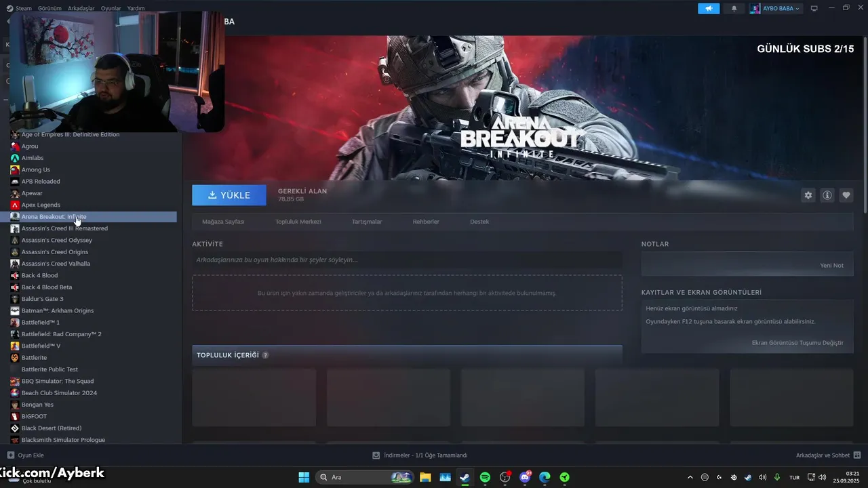Click the blue YÜKLE install button
Image resolution: width=868 pixels, height=488 pixels.
(x=229, y=195)
